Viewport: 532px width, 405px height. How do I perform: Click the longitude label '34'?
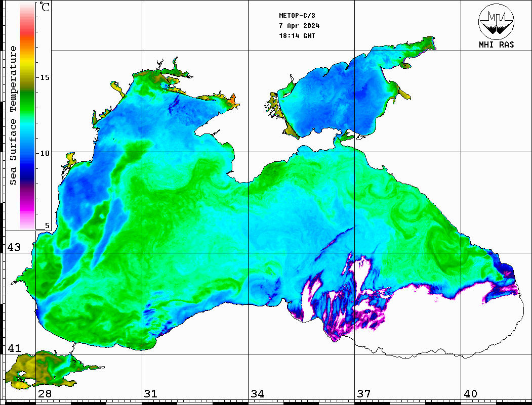pyautogui.click(x=257, y=394)
